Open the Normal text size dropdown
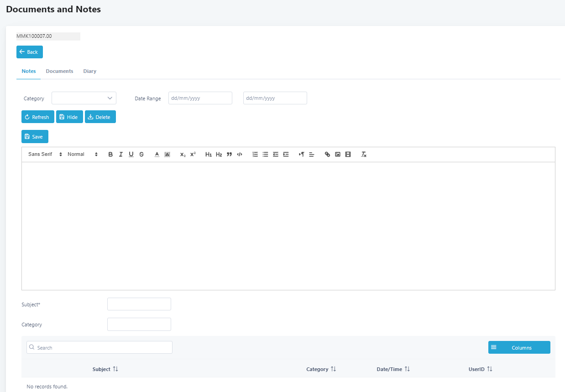Image resolution: width=565 pixels, height=392 pixels. (x=83, y=155)
